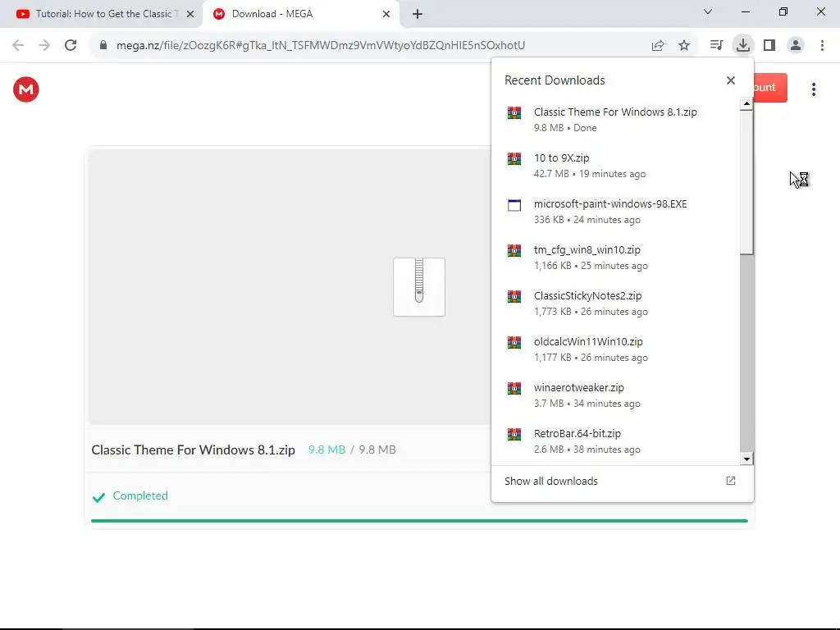Click the downloads list scroll down arrow
840x630 pixels.
[x=746, y=459]
